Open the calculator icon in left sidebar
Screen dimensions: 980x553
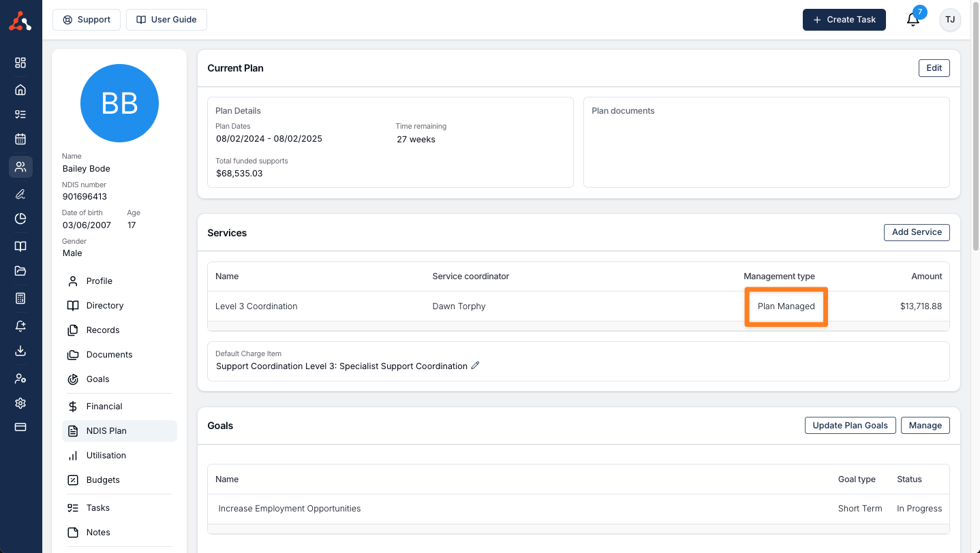[20, 298]
